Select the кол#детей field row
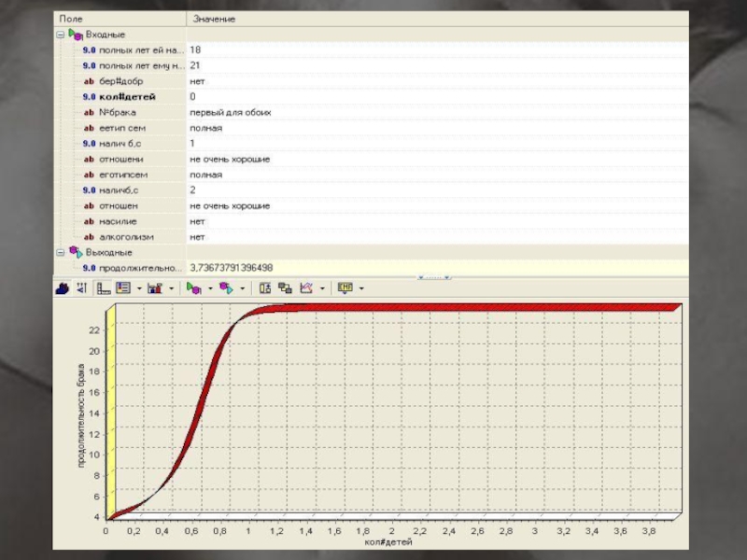The image size is (747, 560). coord(127,96)
